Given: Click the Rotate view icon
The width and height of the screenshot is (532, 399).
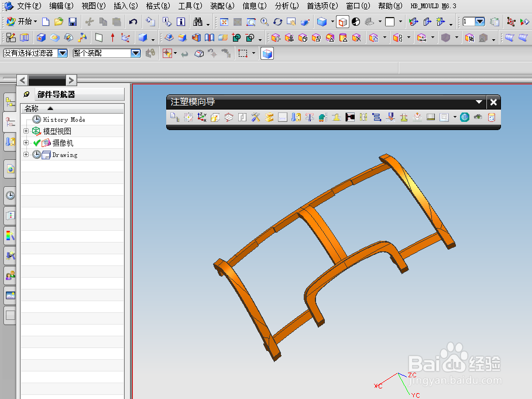Looking at the screenshot, I should click(x=278, y=22).
